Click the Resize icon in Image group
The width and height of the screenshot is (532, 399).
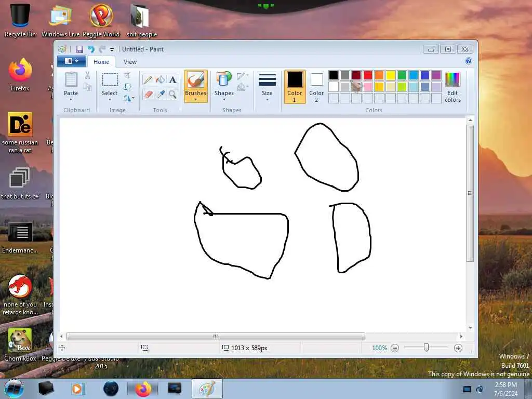127,87
